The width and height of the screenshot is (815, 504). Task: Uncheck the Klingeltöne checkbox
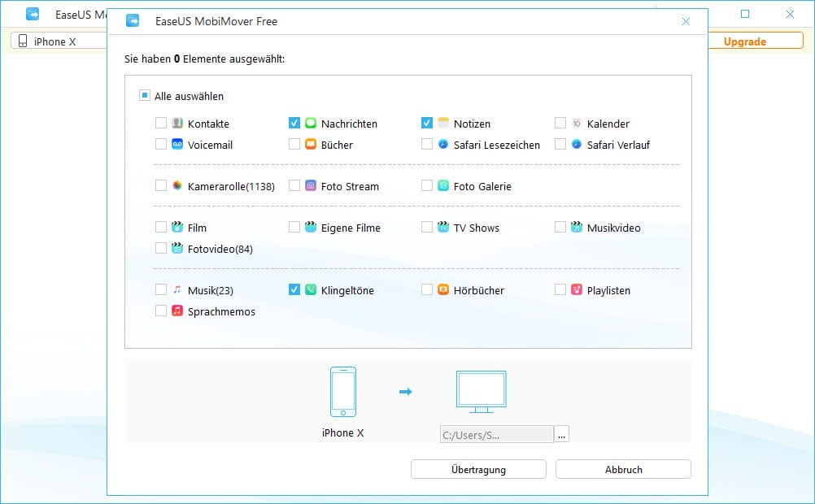coord(294,290)
